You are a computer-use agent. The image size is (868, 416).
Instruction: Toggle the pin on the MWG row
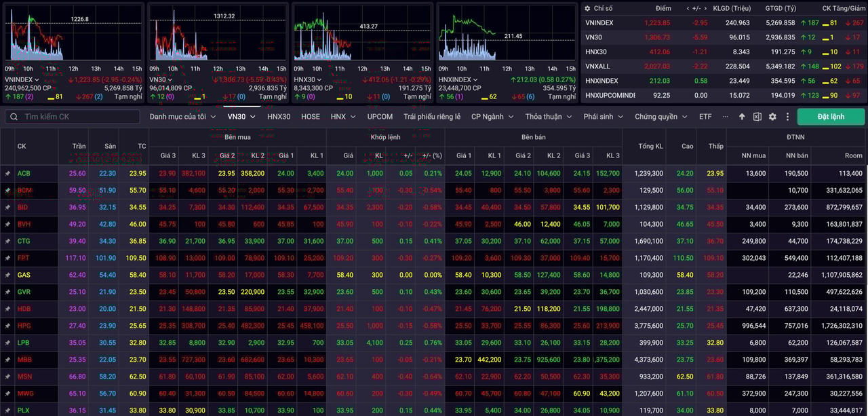7,394
